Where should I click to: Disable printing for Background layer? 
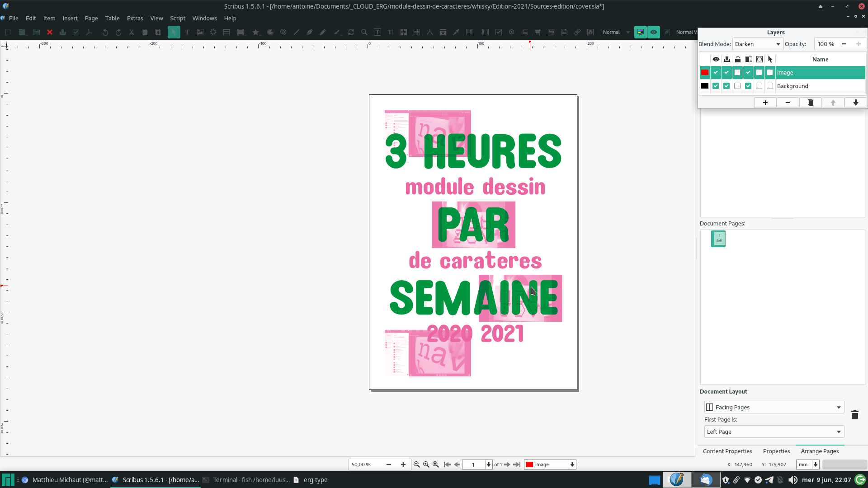pyautogui.click(x=726, y=86)
